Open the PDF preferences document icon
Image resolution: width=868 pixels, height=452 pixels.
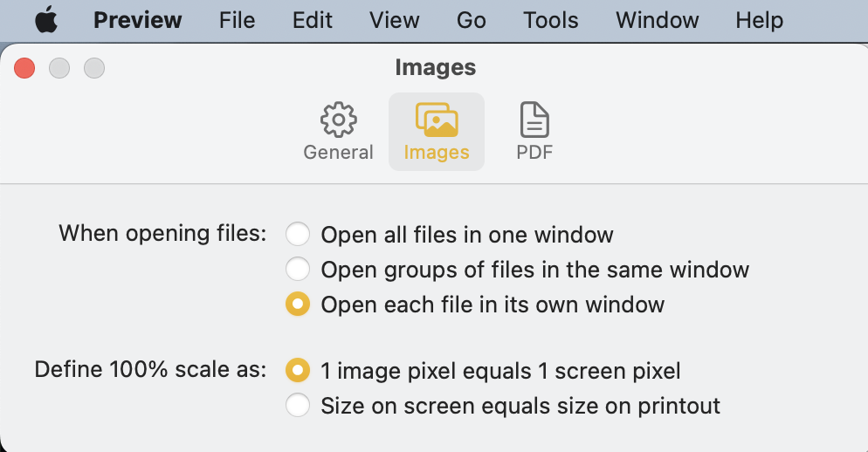click(x=534, y=120)
